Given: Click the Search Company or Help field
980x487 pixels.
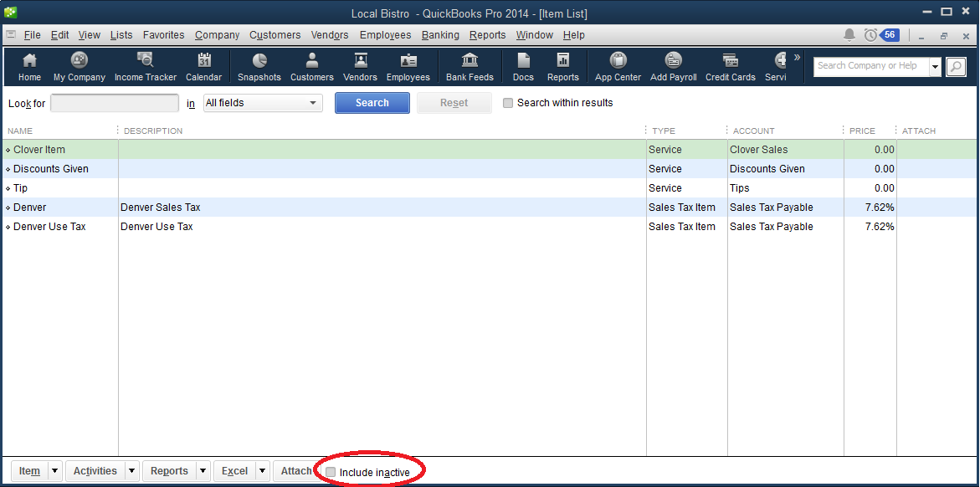Looking at the screenshot, I should (x=871, y=66).
